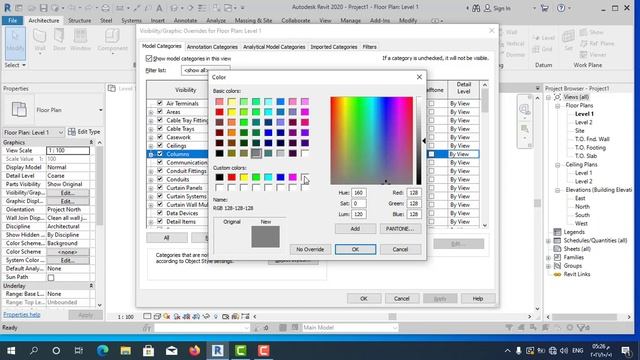Click the PANTONE button

coord(400,229)
